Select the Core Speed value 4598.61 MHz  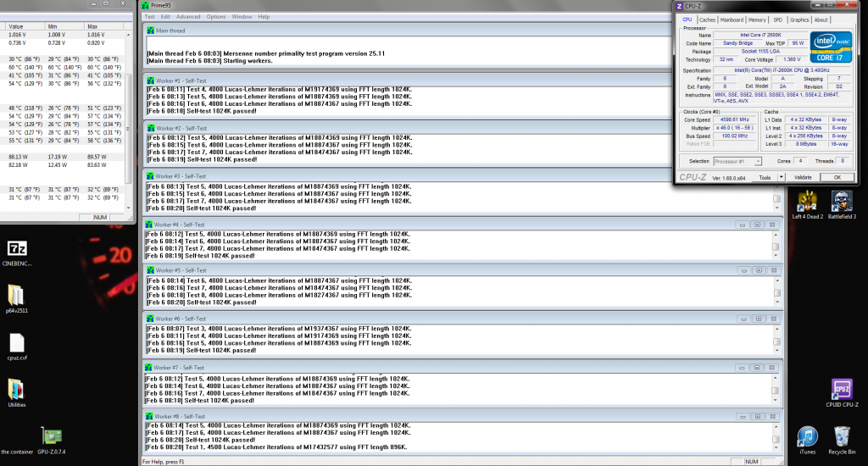[x=735, y=119]
